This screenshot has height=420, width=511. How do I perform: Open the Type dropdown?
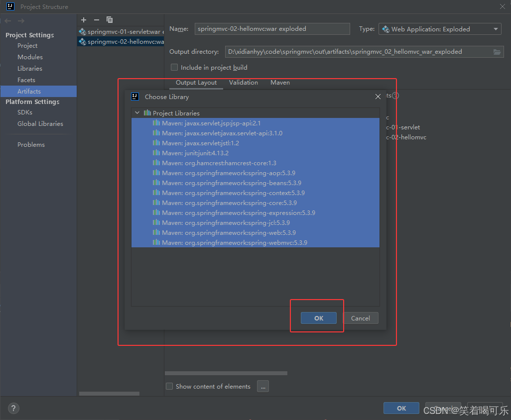click(440, 29)
